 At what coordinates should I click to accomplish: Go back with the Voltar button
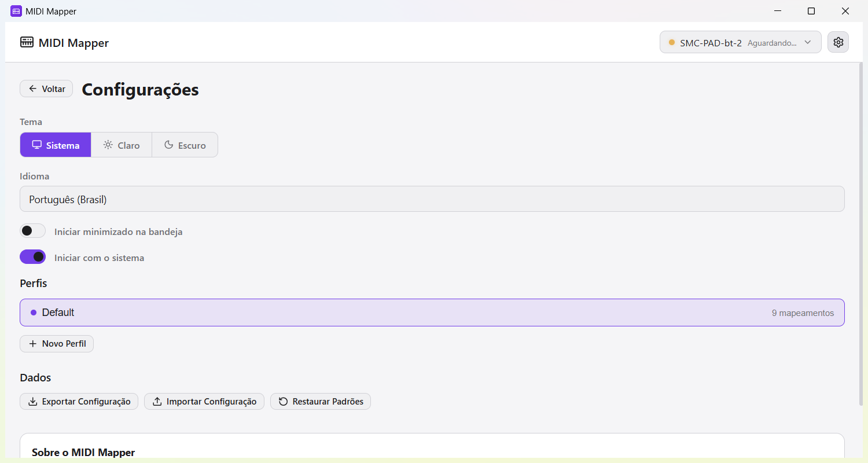pyautogui.click(x=46, y=89)
